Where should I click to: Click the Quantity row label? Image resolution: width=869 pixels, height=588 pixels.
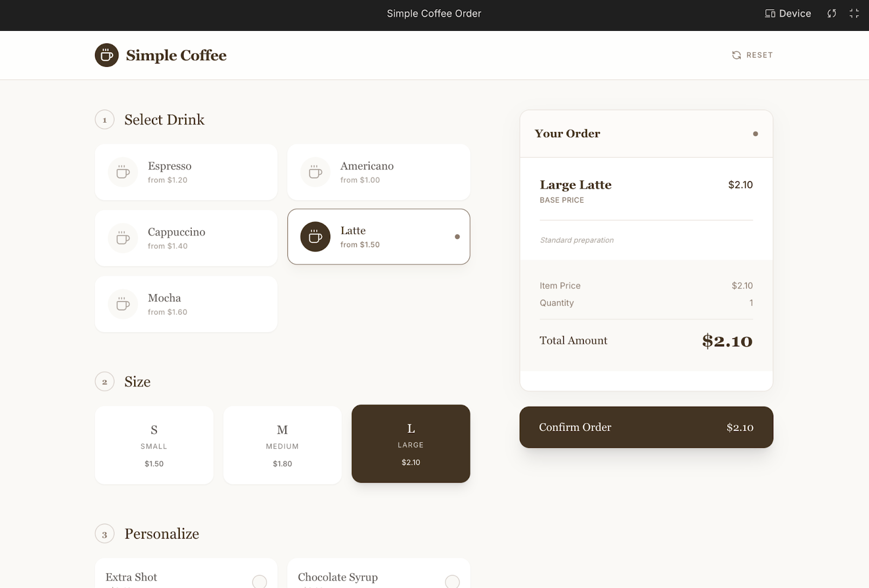557,303
